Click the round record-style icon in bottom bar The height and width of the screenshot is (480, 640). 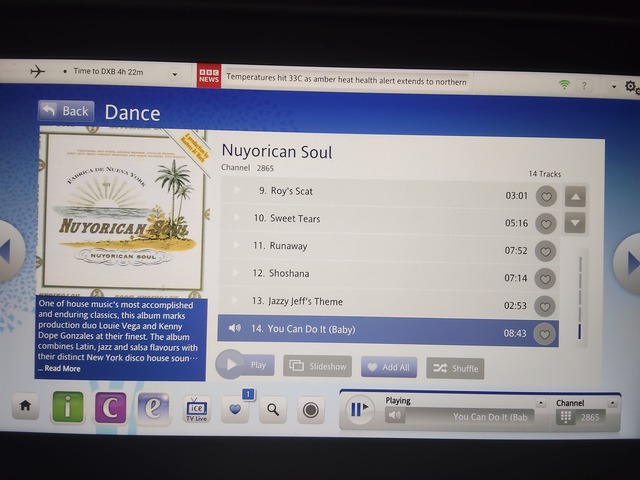pos(310,410)
